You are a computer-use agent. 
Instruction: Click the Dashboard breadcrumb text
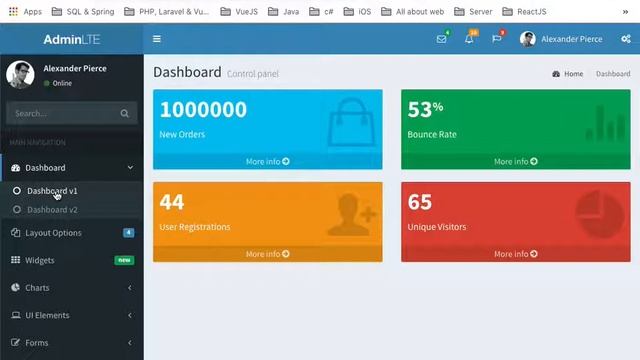coord(613,74)
